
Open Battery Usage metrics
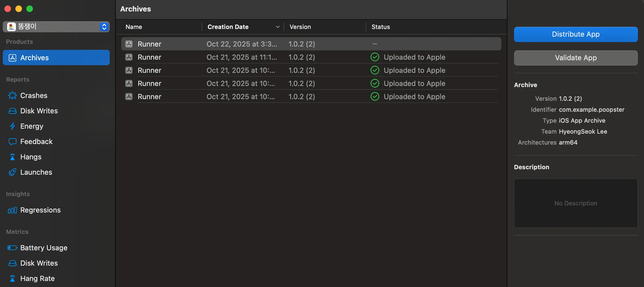44,248
